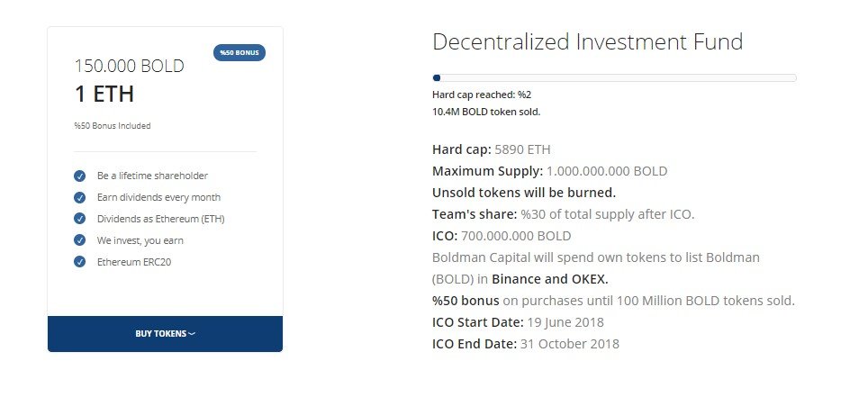
Task: Click 'Unsold tokens will be burned.' text
Action: [524, 193]
